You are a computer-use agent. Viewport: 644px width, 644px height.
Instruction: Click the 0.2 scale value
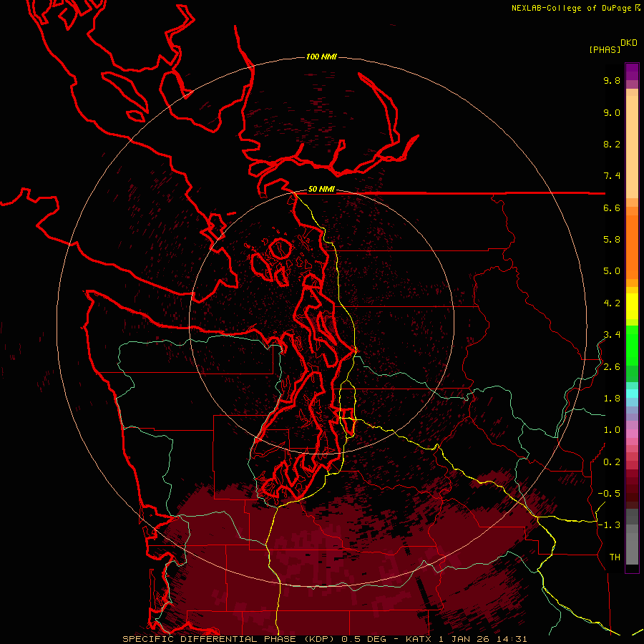point(612,462)
